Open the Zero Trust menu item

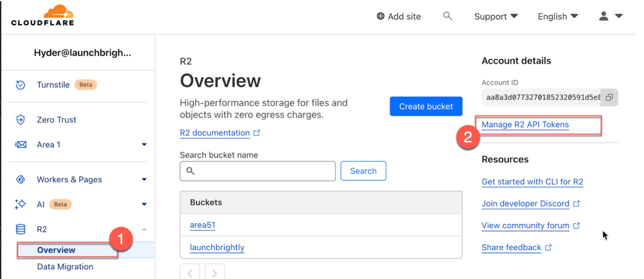(x=56, y=120)
